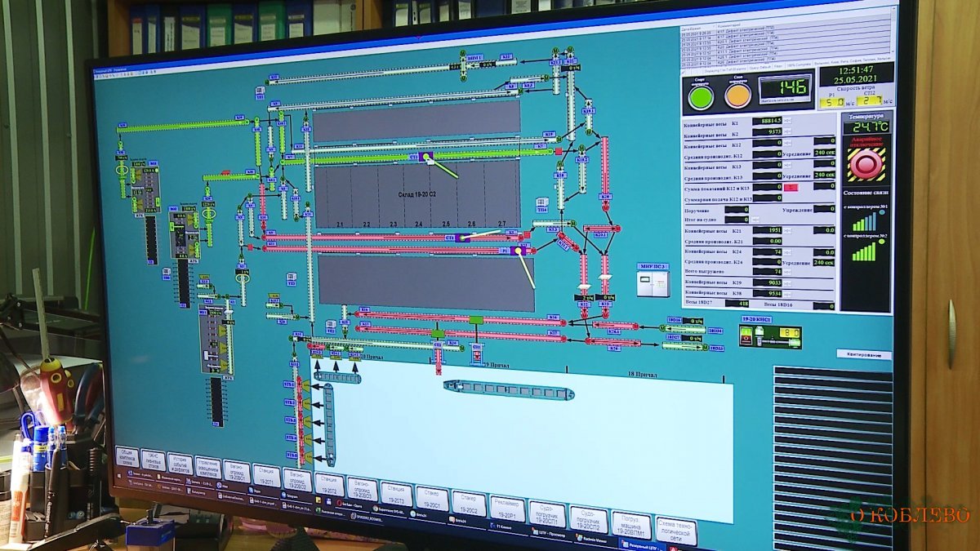Click the red button in Сумма показаний row

coord(791,187)
